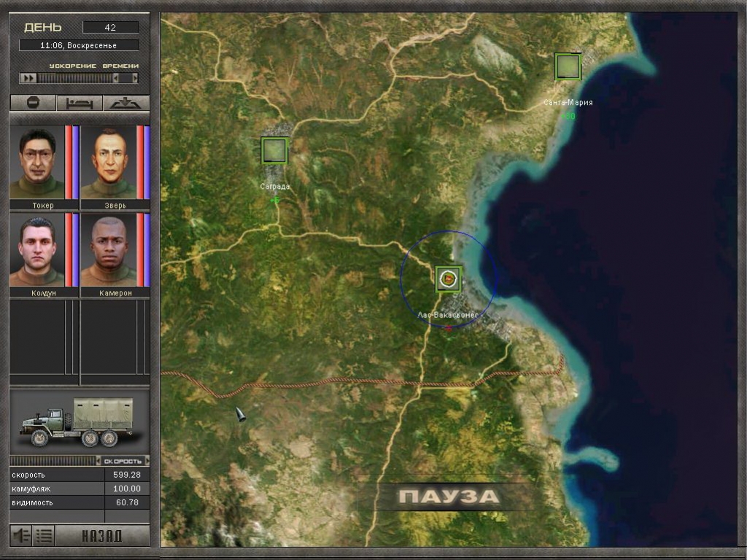Click the squad marker at Лас-Вакасьонес

pyautogui.click(x=449, y=279)
